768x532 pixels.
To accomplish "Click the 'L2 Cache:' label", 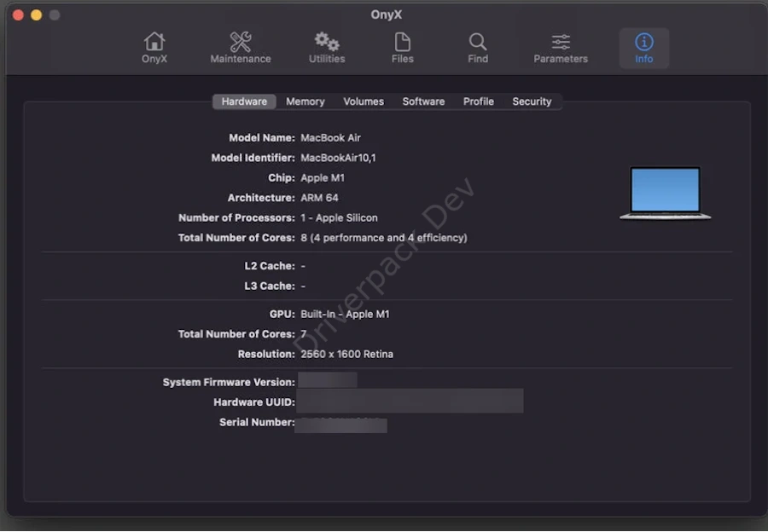I will pos(270,266).
